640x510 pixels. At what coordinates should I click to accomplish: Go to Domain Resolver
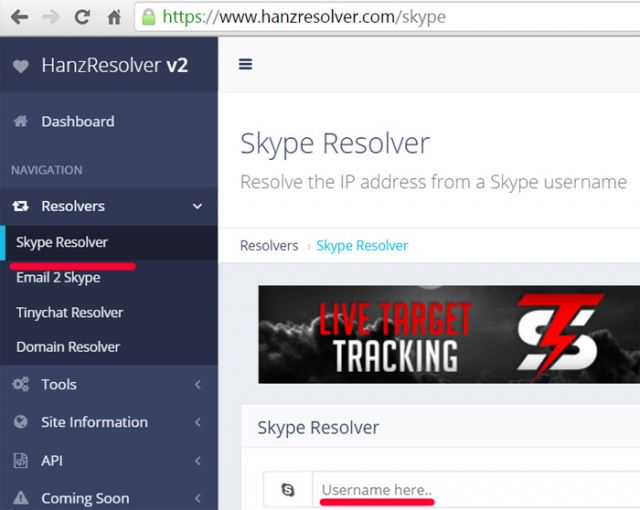(x=68, y=347)
